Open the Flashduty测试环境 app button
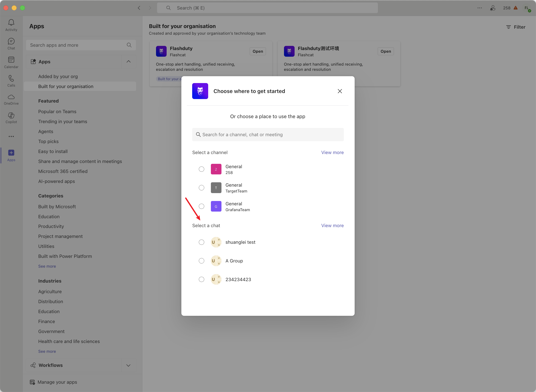 coord(386,51)
